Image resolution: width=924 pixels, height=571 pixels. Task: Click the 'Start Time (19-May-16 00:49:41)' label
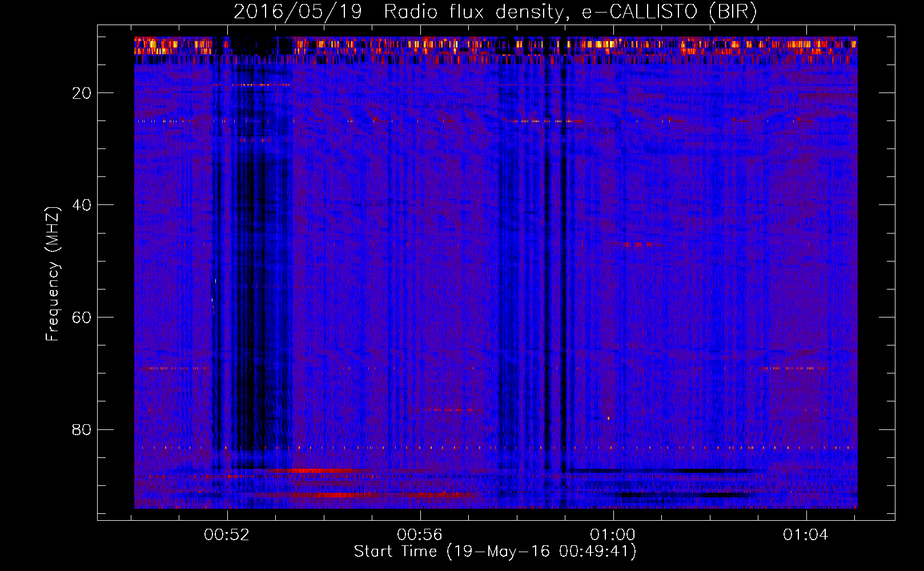(495, 552)
